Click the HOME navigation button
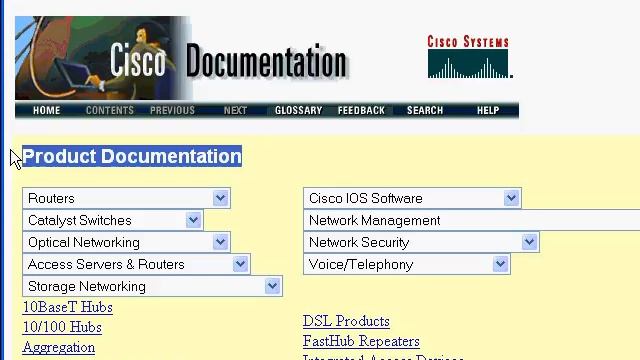Viewport: 640px width, 360px height. [47, 110]
